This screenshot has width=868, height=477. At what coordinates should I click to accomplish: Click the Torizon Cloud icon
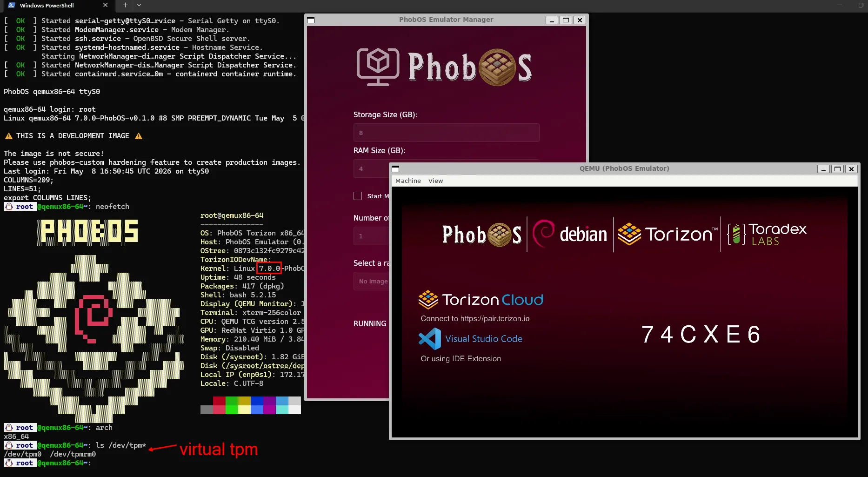click(x=428, y=300)
